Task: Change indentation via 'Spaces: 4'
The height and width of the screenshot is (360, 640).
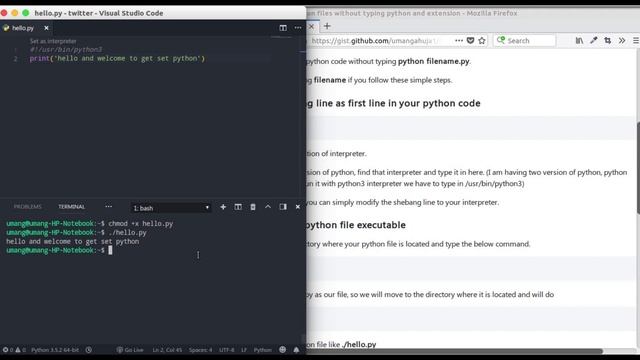Action: (x=200, y=350)
